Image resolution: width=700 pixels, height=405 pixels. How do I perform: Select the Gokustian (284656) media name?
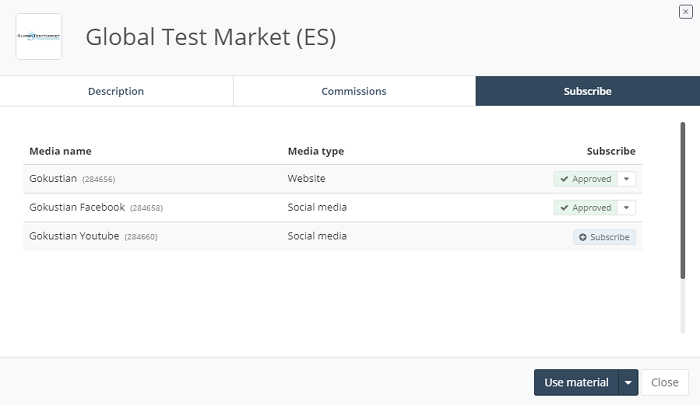[x=72, y=179]
